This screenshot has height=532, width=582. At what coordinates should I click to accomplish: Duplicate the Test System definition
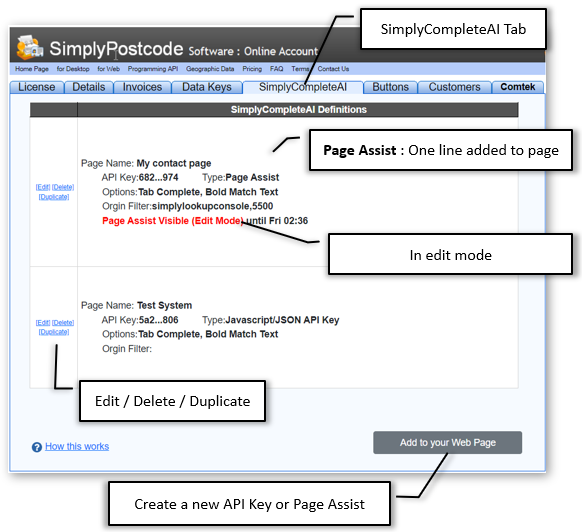tap(54, 332)
